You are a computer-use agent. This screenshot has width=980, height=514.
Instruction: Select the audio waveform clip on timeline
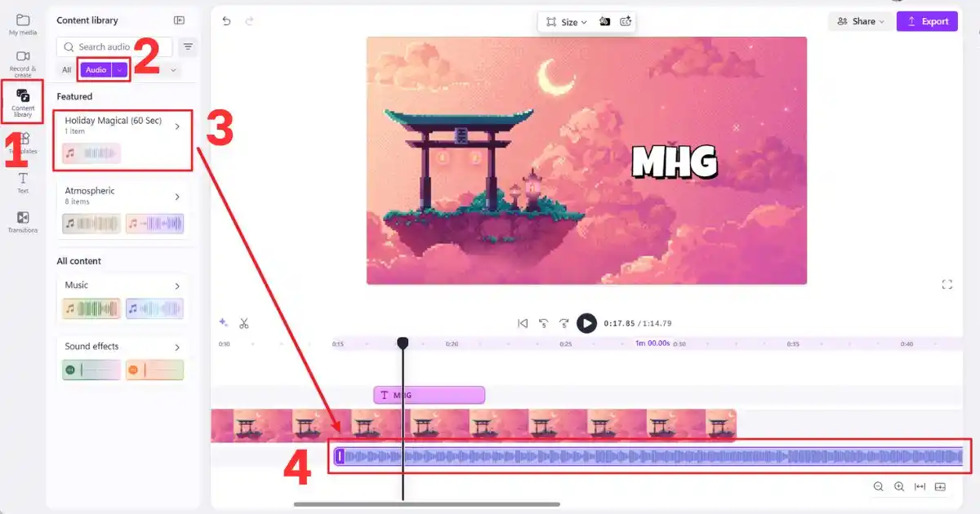649,457
